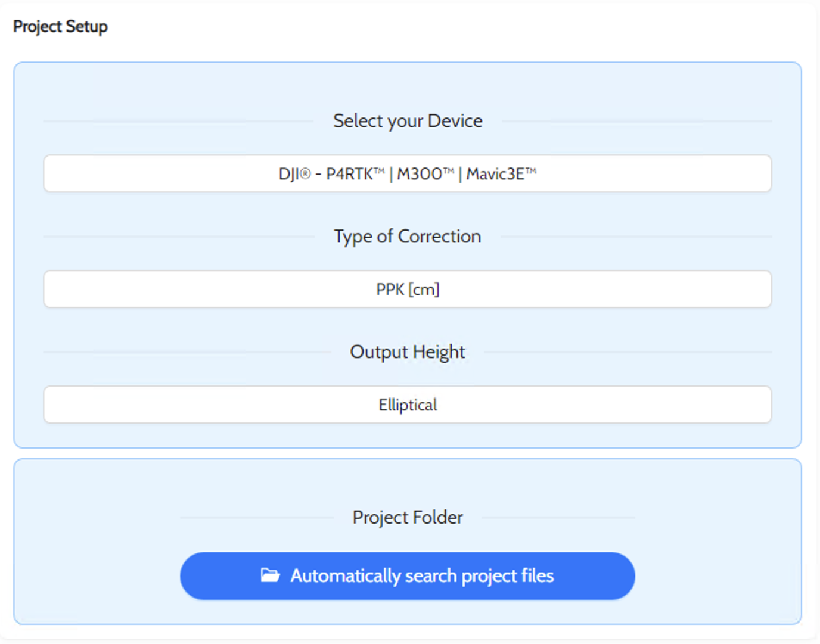Click the Type of Correction section label
820x644 pixels.
click(x=407, y=237)
